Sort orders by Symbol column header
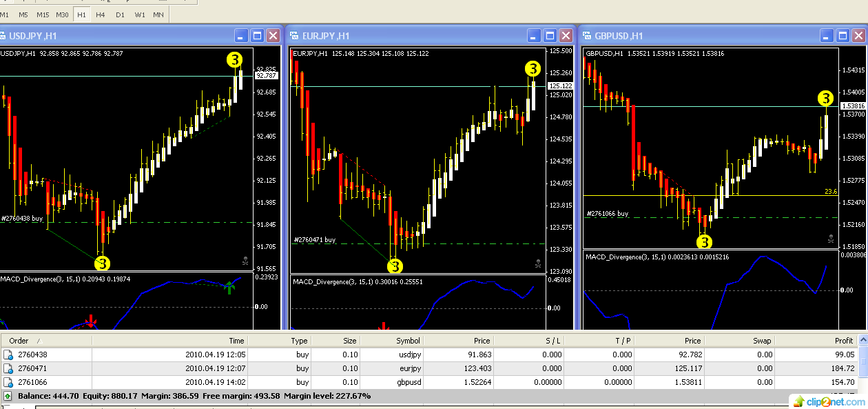Viewport: 868px width, 409px height. coord(391,341)
